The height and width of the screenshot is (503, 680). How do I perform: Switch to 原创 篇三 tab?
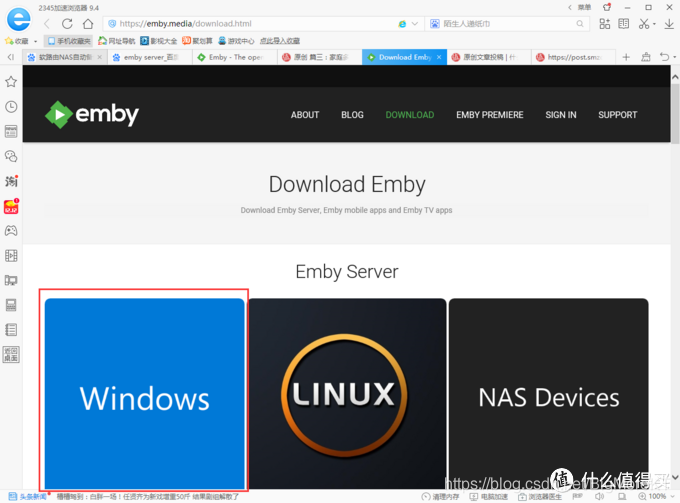(x=320, y=57)
